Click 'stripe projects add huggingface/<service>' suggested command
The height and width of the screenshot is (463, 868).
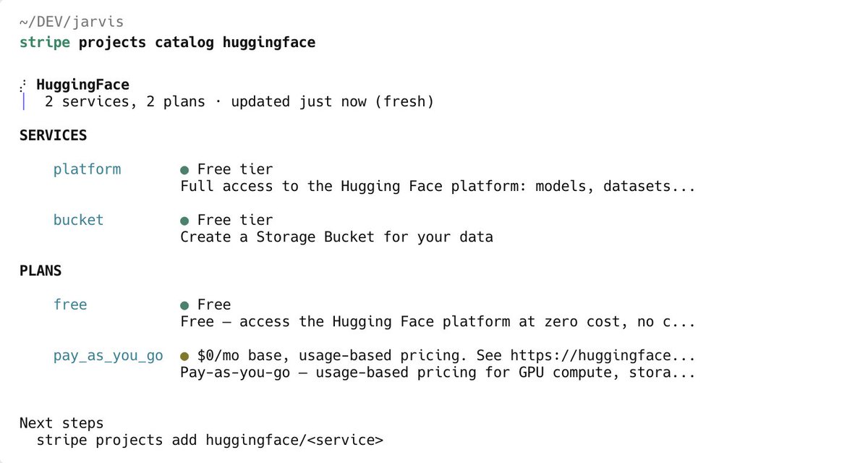click(209, 440)
